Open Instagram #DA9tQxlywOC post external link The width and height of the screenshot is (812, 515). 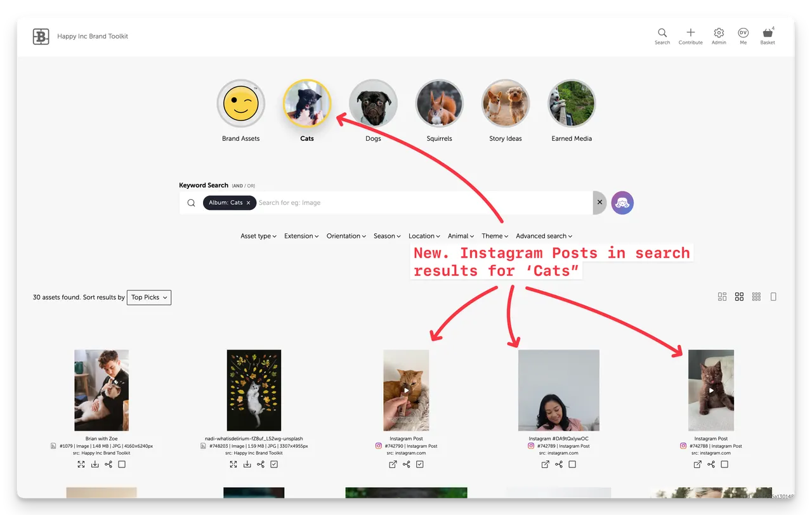(545, 464)
